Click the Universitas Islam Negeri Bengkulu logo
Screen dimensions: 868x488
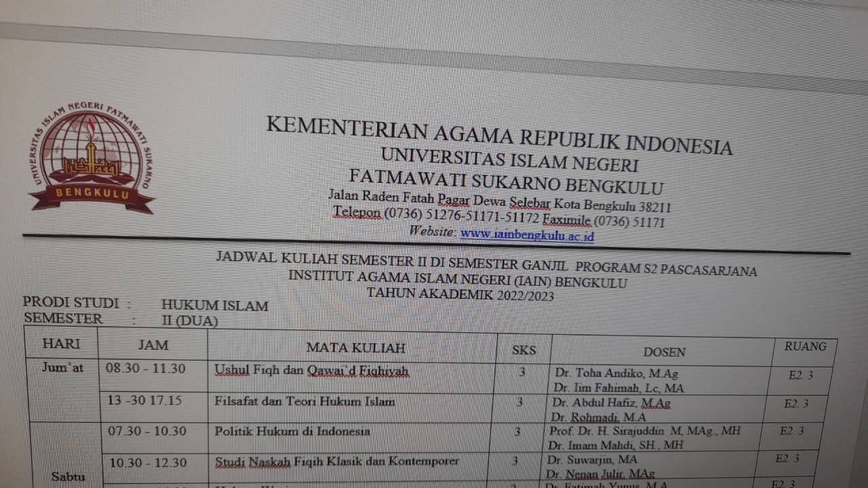coord(90,156)
